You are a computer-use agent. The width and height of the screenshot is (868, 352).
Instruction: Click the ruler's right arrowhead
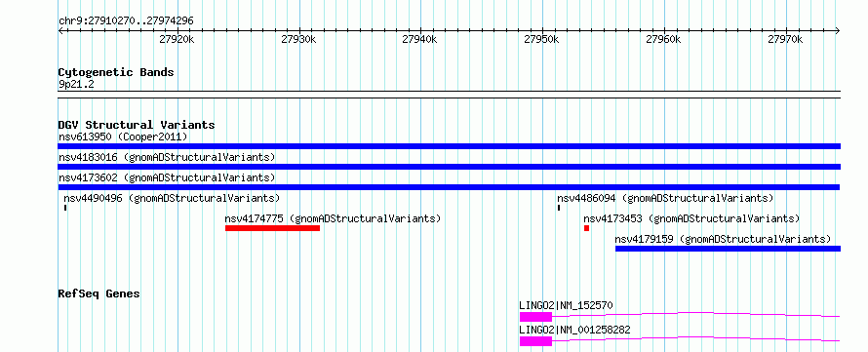[838, 31]
